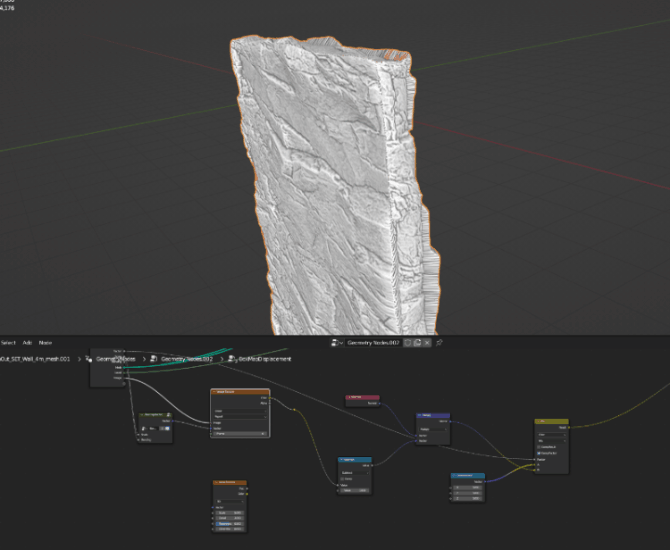The image size is (670, 550).
Task: Open the Repeat extension dropdown in Image Texture node
Action: pos(240,416)
